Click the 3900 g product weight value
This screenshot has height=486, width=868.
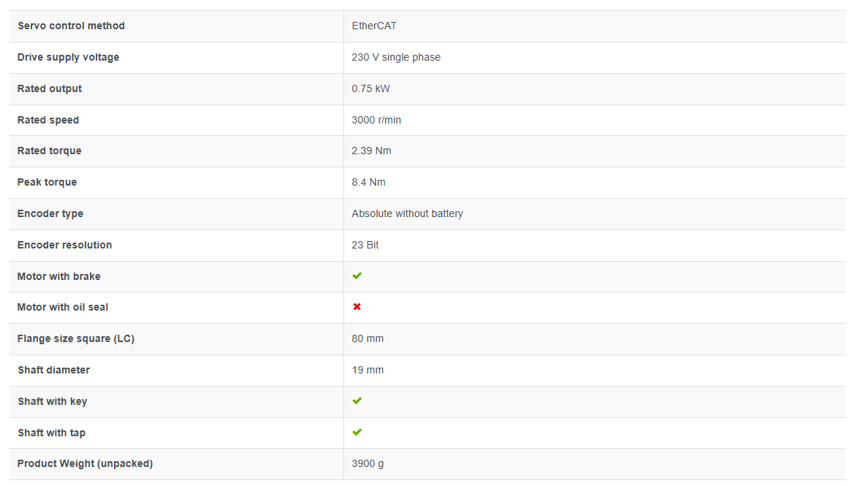tap(368, 463)
